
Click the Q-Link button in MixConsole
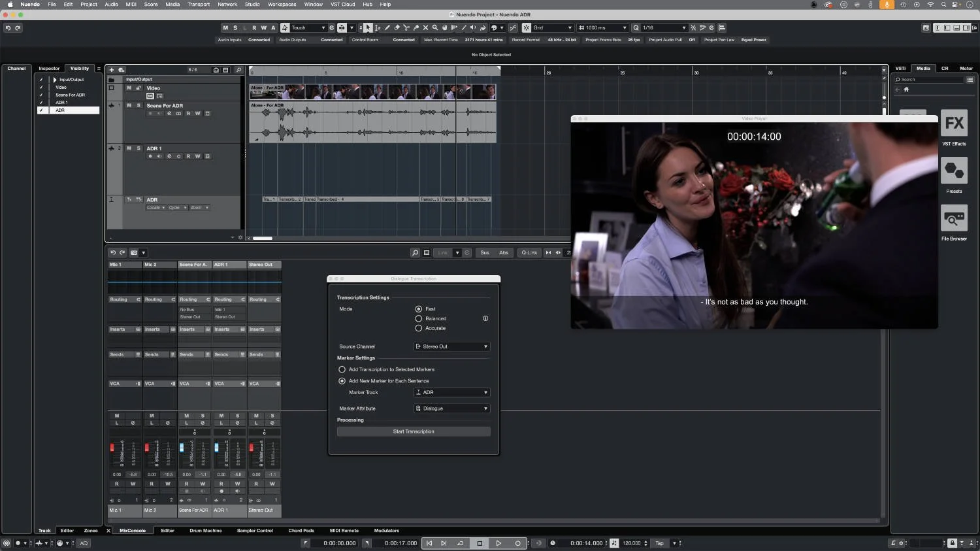coord(529,252)
